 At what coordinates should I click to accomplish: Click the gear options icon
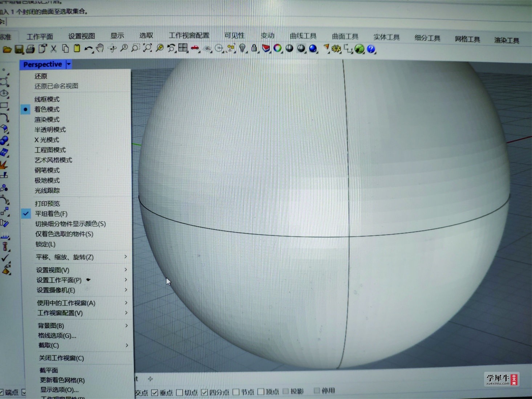click(x=336, y=48)
